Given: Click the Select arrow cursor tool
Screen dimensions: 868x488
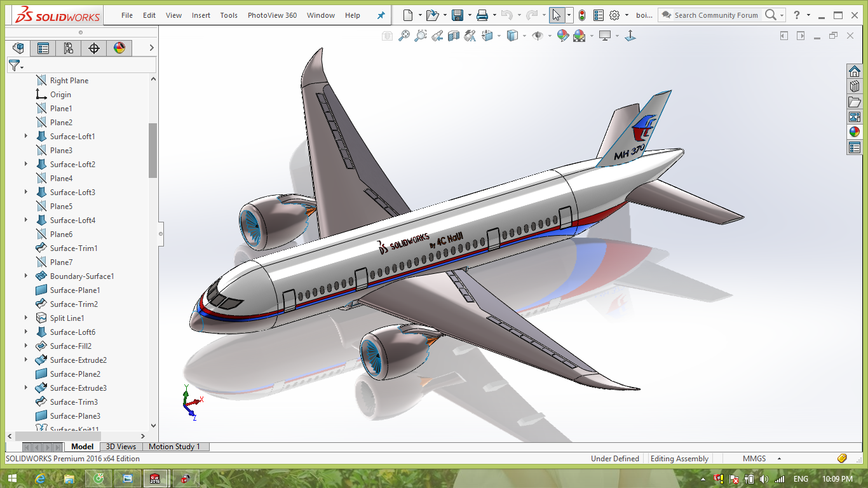Looking at the screenshot, I should 557,15.
